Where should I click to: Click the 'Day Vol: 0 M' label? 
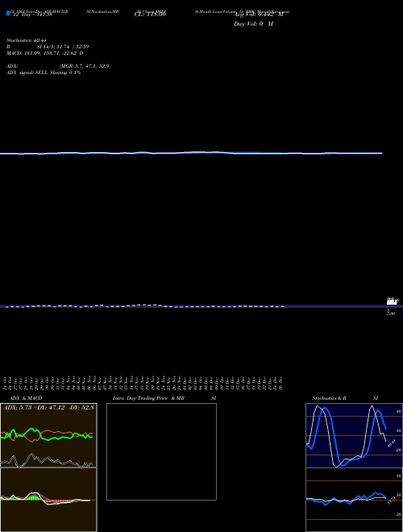pos(253,24)
